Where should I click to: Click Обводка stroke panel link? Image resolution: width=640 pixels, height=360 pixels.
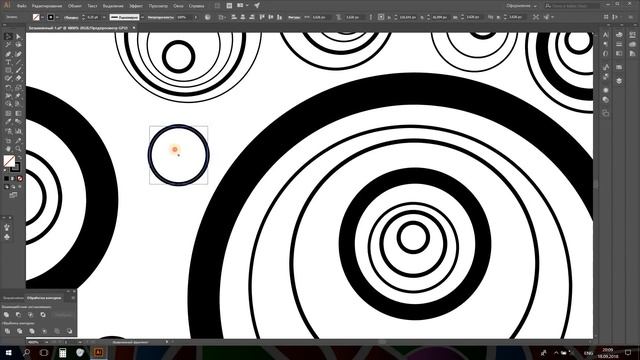point(71,18)
